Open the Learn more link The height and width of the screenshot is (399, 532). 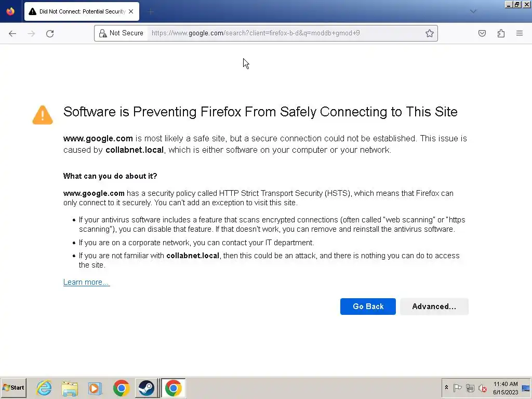coord(87,282)
